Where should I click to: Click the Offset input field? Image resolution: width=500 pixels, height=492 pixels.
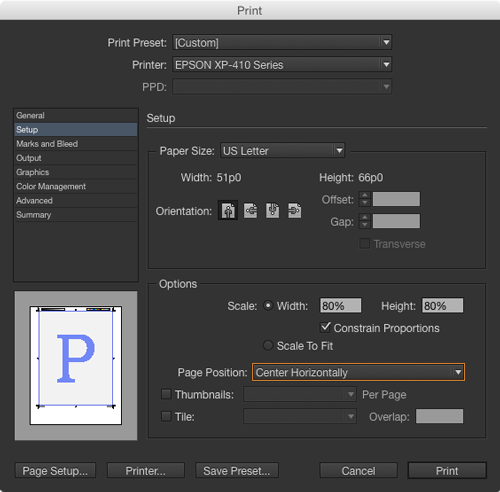(x=396, y=199)
